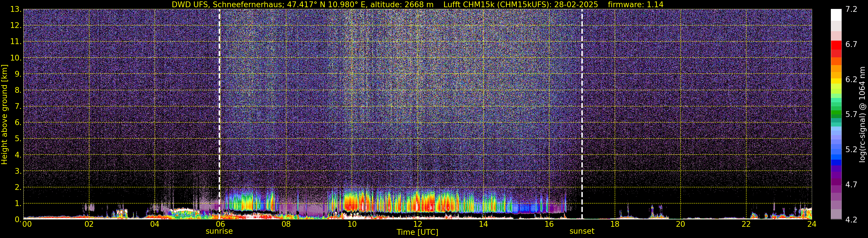The height and width of the screenshot is (238, 868).
Task: Click the sunset label below the axis
Action: click(582, 231)
